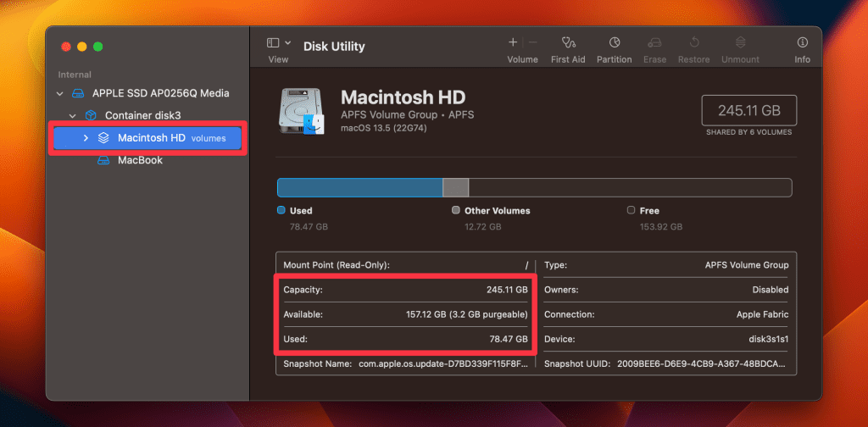Collapse Container disk3 tree node
The width and height of the screenshot is (868, 427).
tap(73, 115)
